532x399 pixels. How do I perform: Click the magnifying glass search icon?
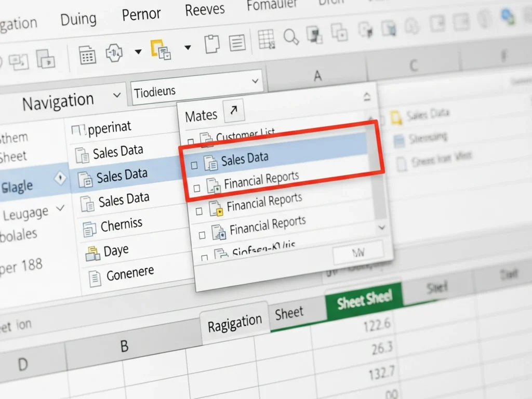(291, 37)
